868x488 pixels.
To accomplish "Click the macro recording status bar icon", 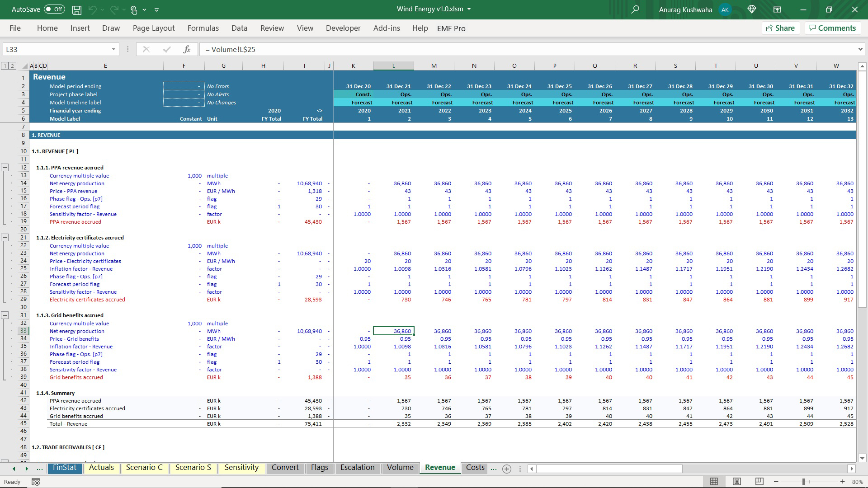I will coord(36,482).
